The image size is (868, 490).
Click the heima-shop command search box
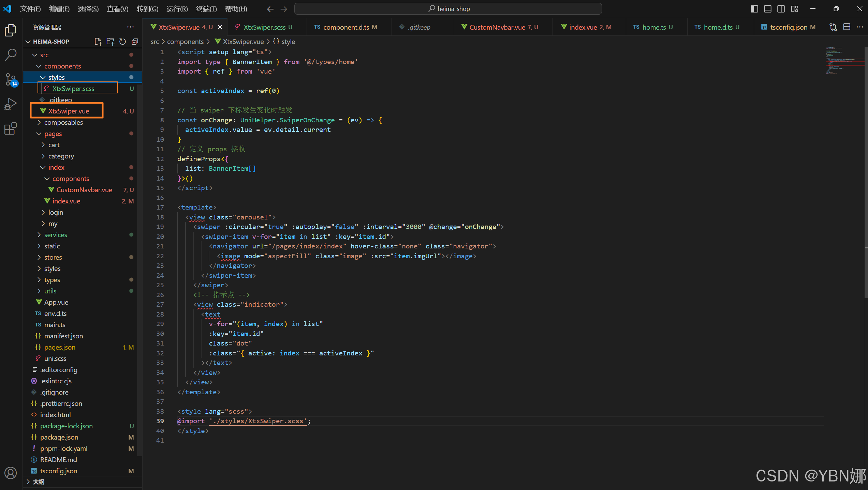click(448, 9)
